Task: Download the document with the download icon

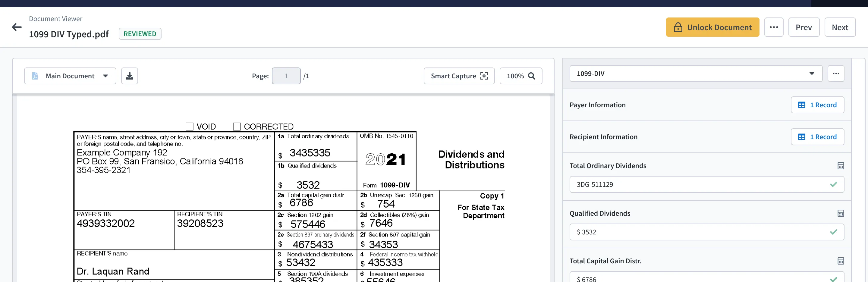Action: click(129, 76)
